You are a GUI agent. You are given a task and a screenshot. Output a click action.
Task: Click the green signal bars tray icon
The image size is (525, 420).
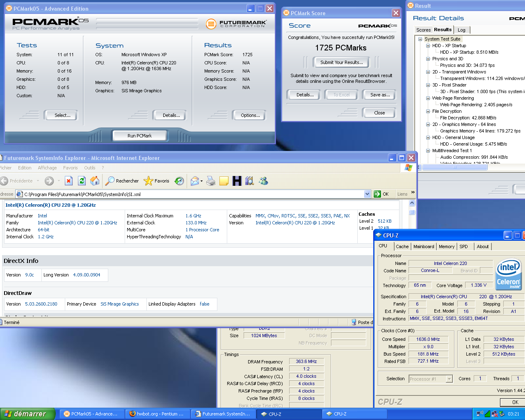[x=487, y=414]
